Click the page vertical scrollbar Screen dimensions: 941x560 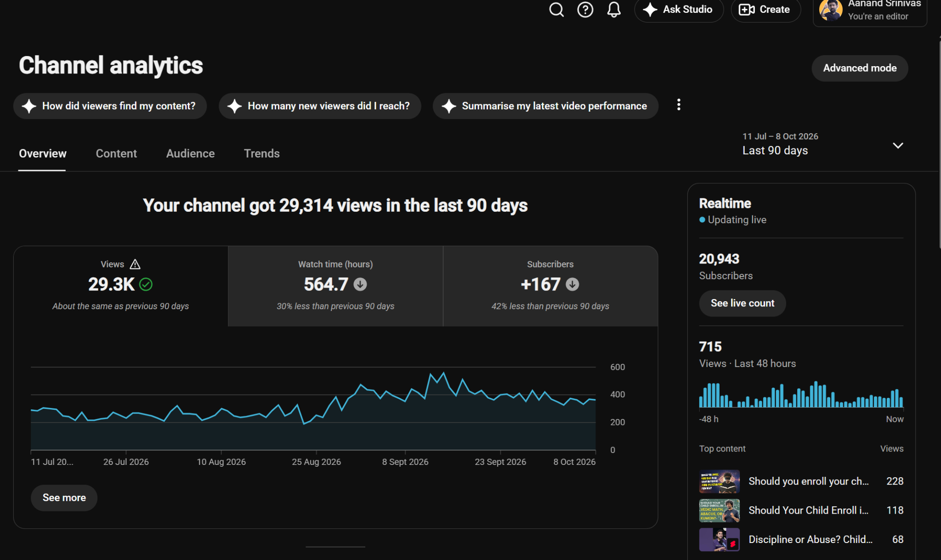(939, 145)
